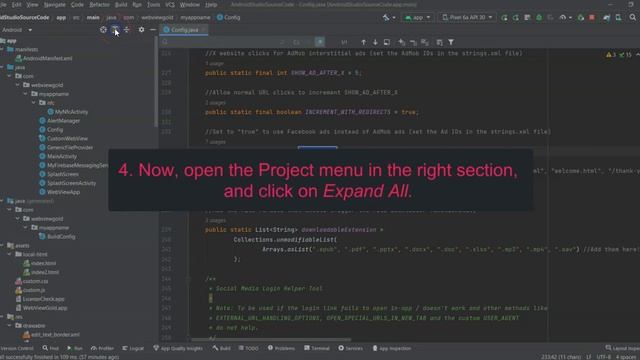
Task: Open search results in Find window icon
Action: [387, 42]
